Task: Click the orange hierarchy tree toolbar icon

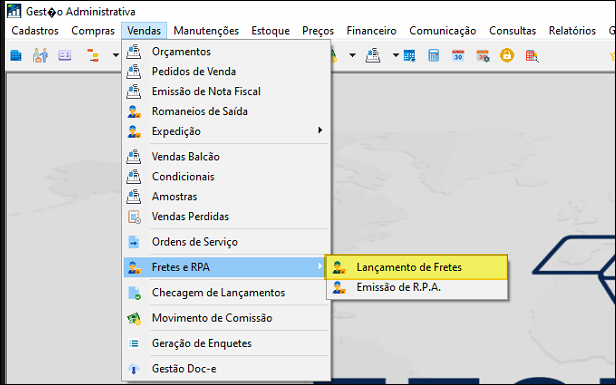Action: coord(93,56)
